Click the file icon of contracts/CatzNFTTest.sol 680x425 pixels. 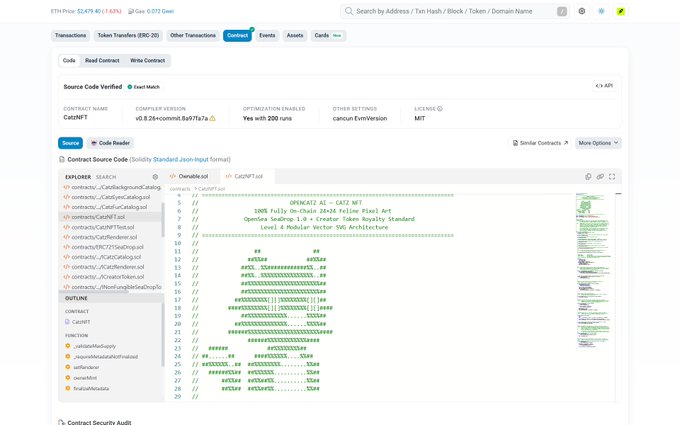[67, 227]
